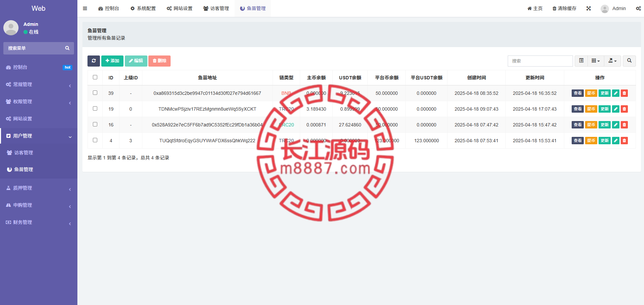Select the checkbox for row ID 16
This screenshot has width=644, height=305.
pos(95,124)
